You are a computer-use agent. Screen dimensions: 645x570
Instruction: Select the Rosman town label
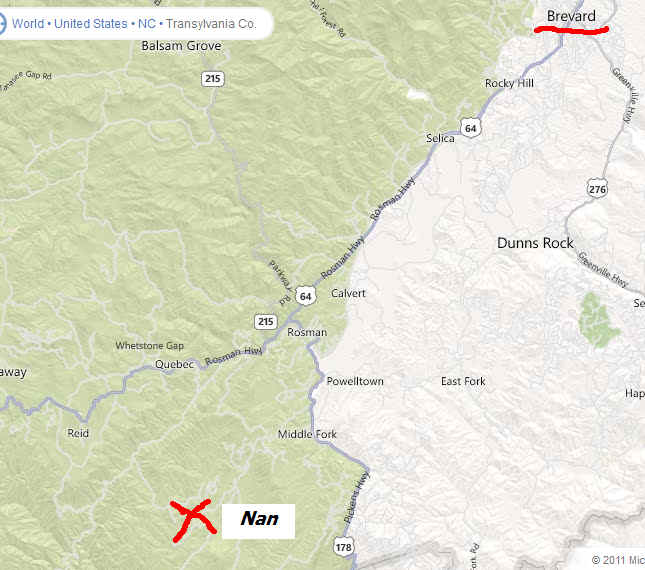307,332
